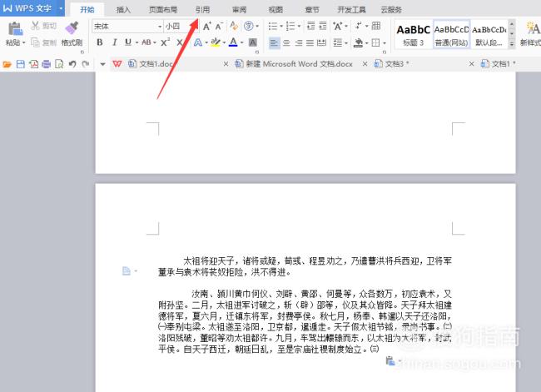Click the Paste (粘贴) clipboard icon
The height and width of the screenshot is (392, 541).
[x=15, y=28]
